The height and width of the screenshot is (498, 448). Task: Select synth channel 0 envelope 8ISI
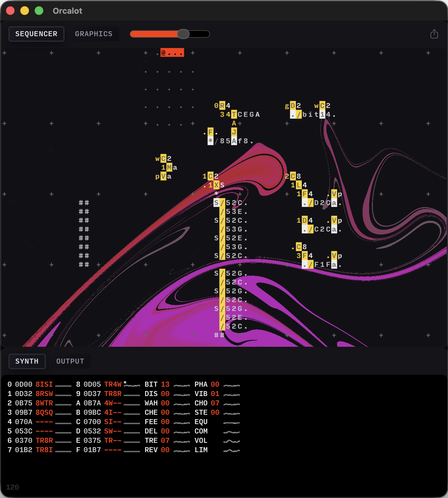pyautogui.click(x=44, y=384)
